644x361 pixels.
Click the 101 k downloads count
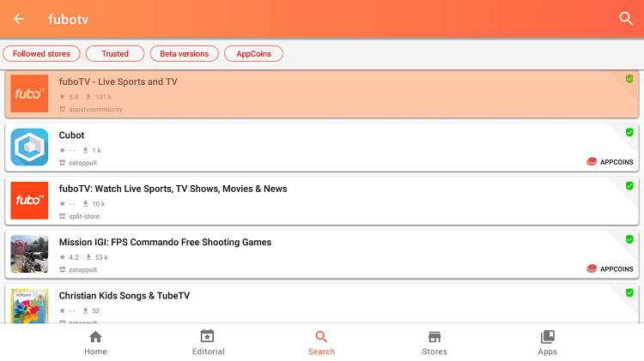104,97
